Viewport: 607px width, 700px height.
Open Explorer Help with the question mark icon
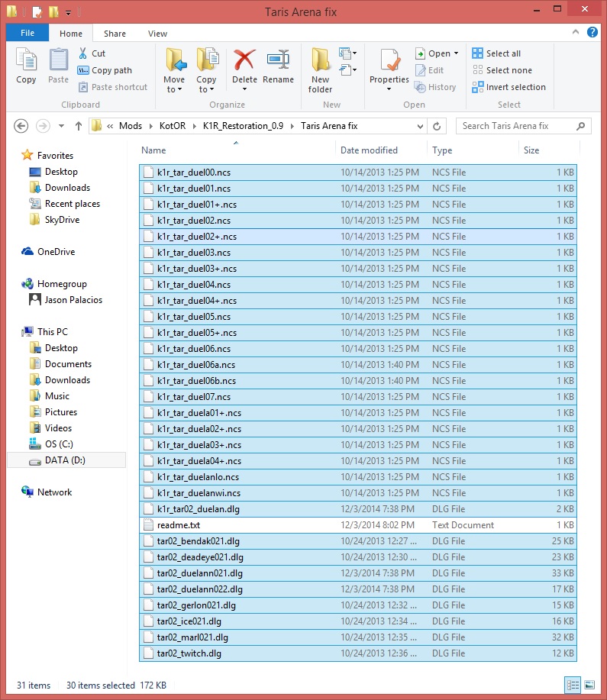coord(592,32)
